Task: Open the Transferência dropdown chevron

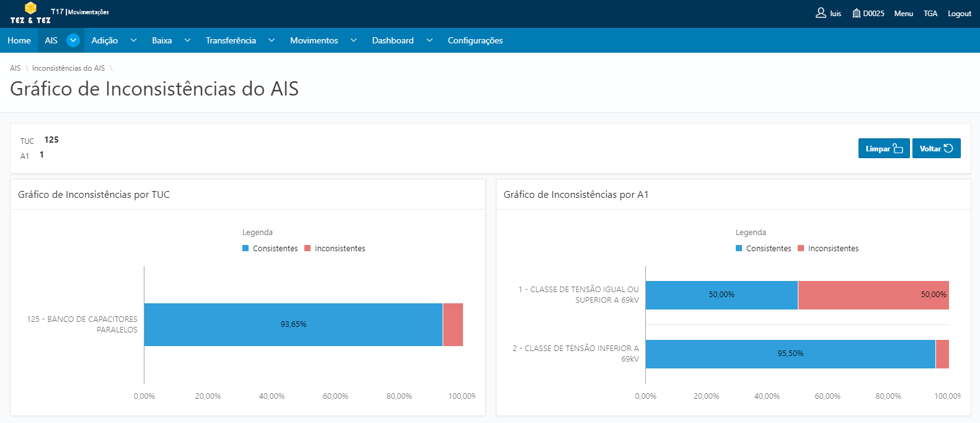Action: point(271,40)
